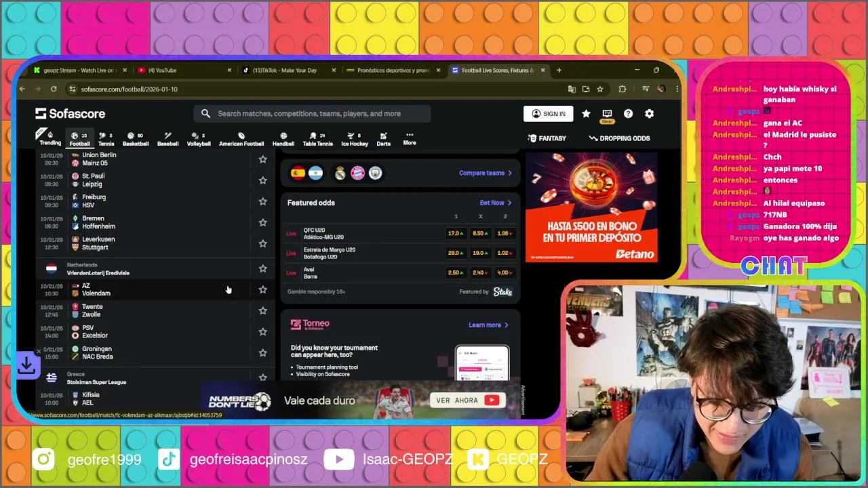The height and width of the screenshot is (488, 868).
Task: Select 17.0 odds for QFC U20
Action: tap(456, 233)
